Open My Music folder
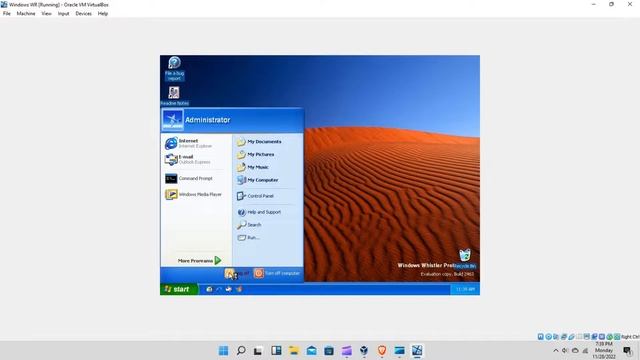 point(253,167)
